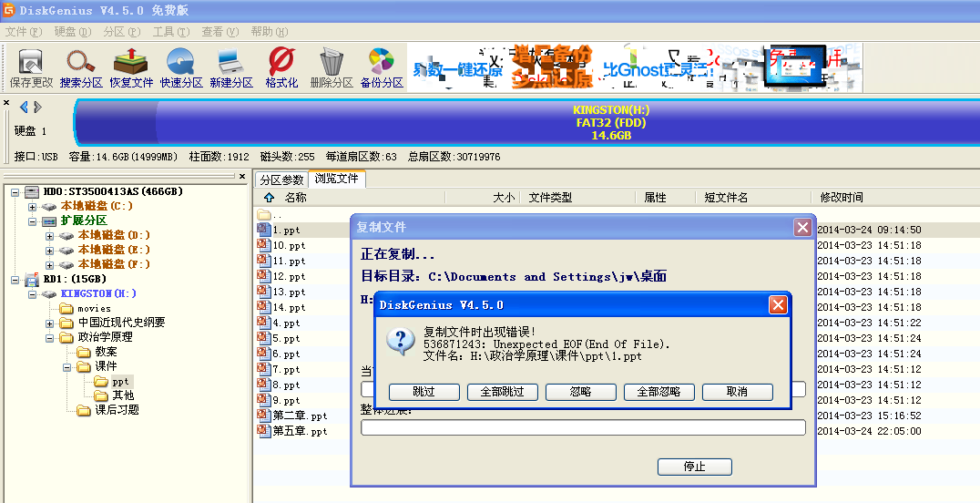Screen dimensions: 980x503
Task: Open the 分区(P) menu
Action: 122,31
